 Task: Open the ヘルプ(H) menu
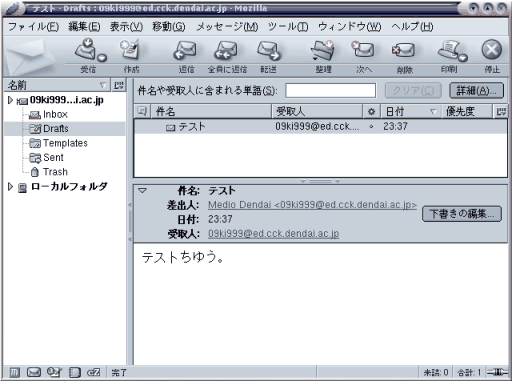tap(412, 26)
